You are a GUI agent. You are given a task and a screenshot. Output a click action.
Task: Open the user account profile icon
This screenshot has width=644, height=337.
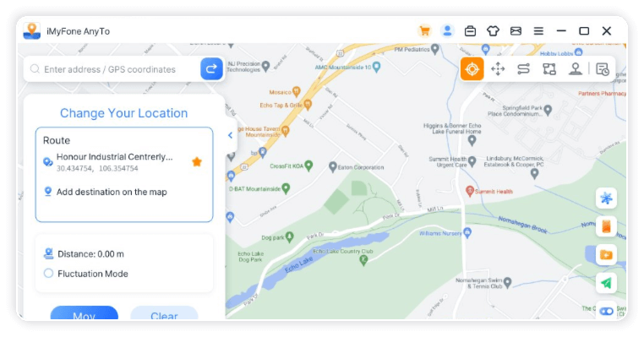(447, 30)
